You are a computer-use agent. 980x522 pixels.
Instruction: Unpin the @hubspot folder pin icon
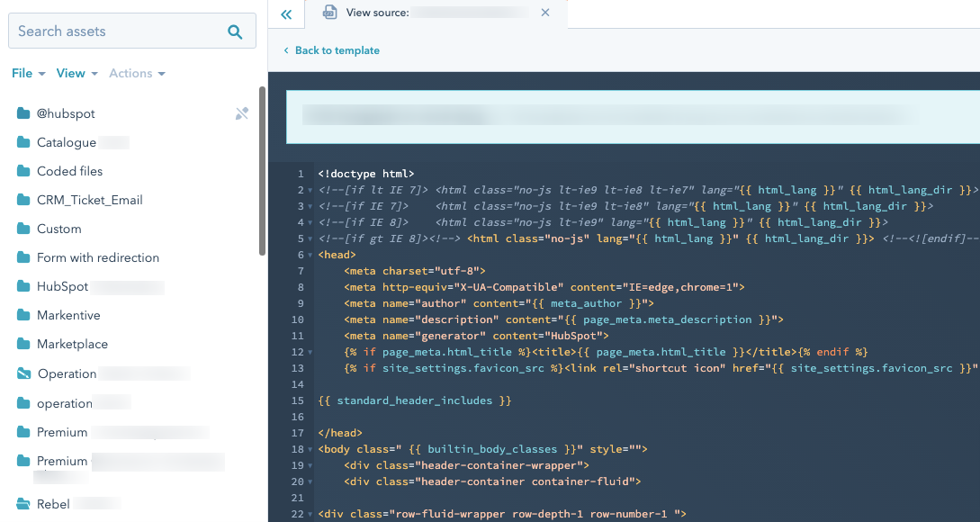(242, 113)
